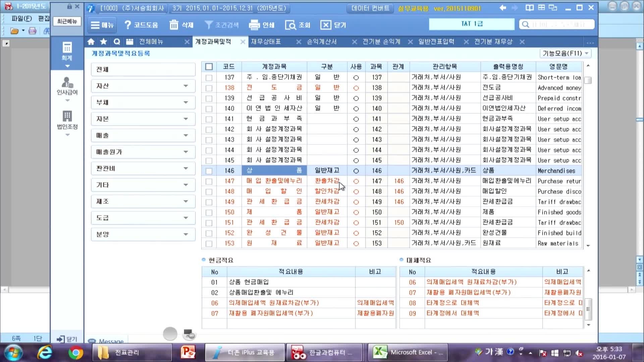Click the 삭제 trash can icon

[174, 25]
